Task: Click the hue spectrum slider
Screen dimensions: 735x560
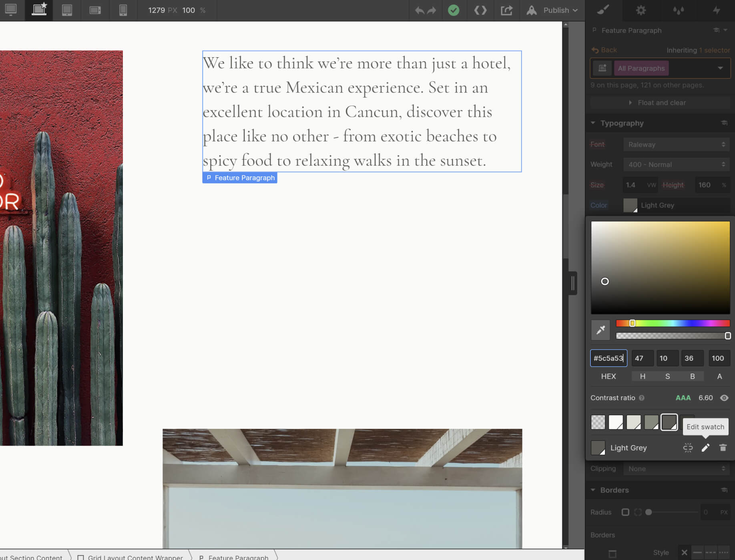Action: 673,323
